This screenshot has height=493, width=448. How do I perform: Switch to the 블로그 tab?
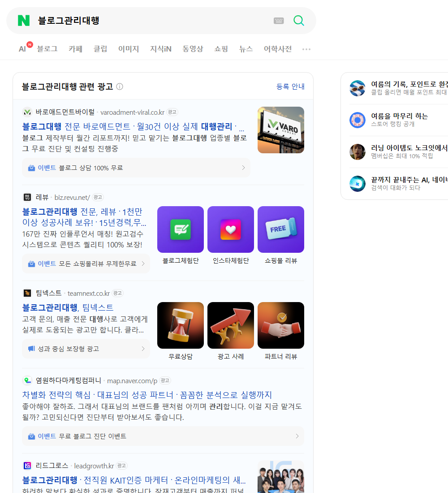tap(47, 49)
